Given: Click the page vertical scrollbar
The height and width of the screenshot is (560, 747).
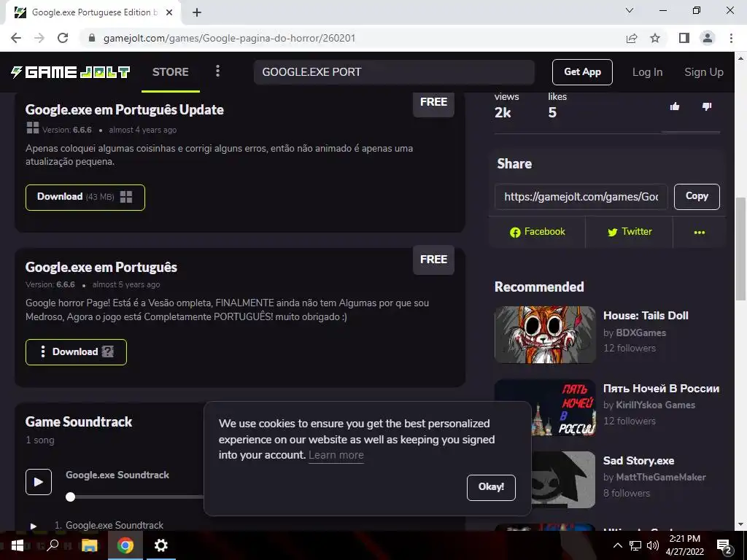Looking at the screenshot, I should coord(740,249).
